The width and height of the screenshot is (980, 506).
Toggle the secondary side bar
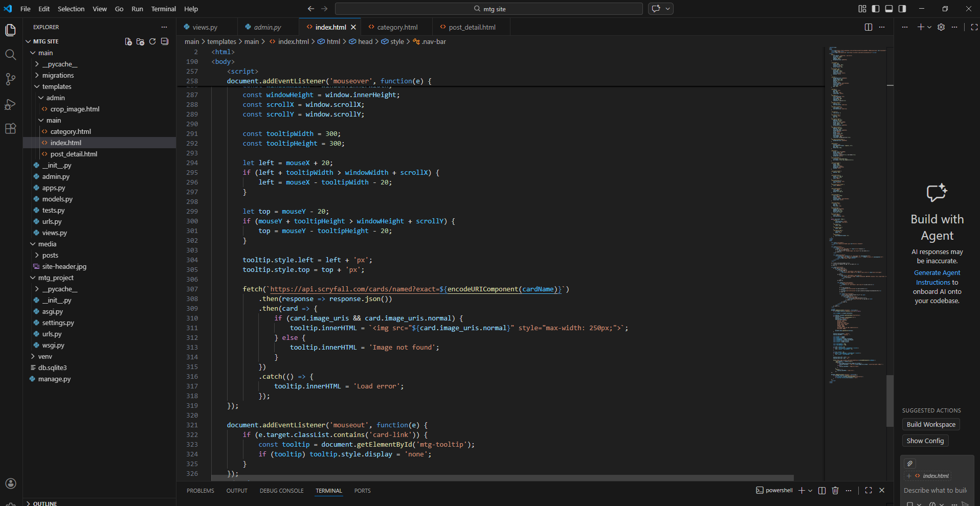tap(902, 9)
